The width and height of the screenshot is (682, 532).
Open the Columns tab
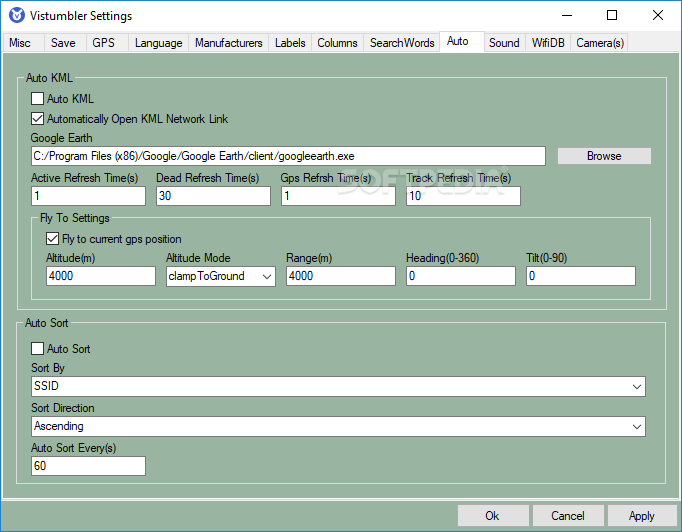coord(337,43)
